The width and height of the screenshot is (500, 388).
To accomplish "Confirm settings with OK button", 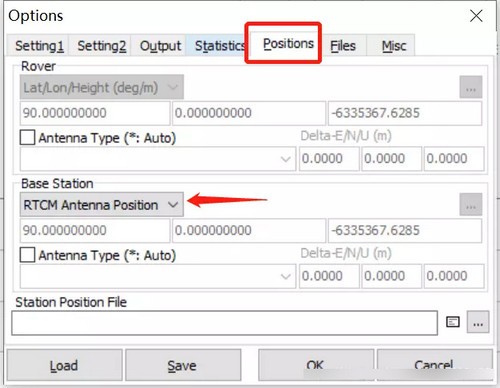I will pos(316,365).
